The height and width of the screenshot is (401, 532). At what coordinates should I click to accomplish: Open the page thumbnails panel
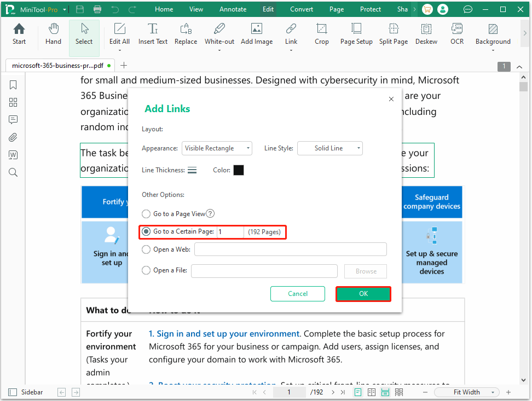pyautogui.click(x=13, y=102)
